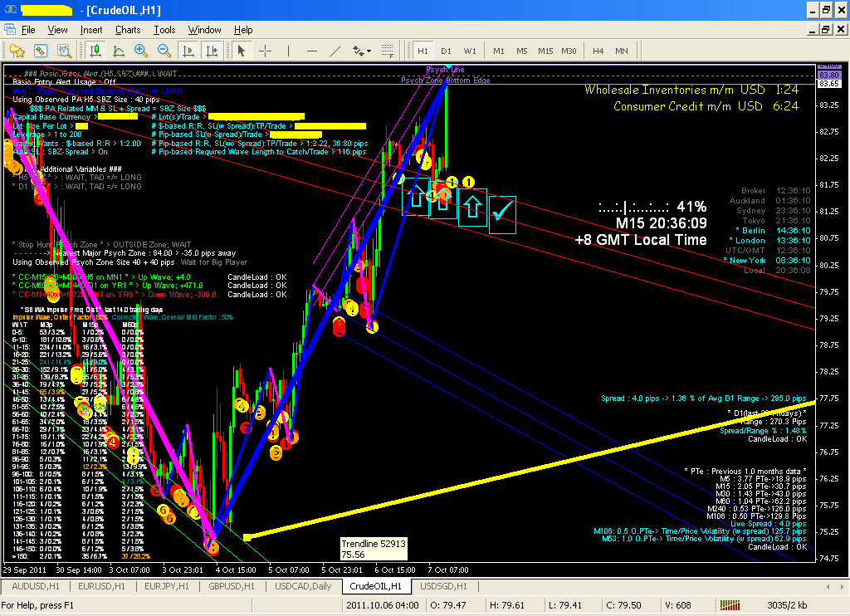Switch to the USDCAD,Daily chart tab
This screenshot has height=616, width=850.
[305, 585]
